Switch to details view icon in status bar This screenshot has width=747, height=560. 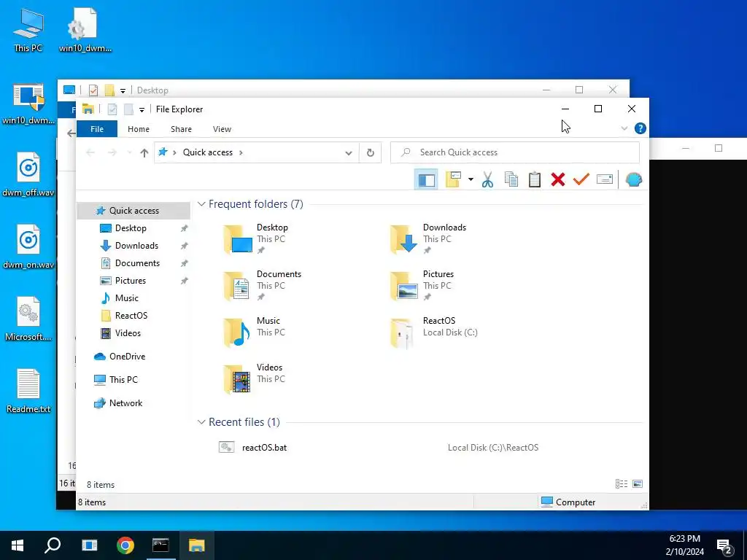[622, 484]
